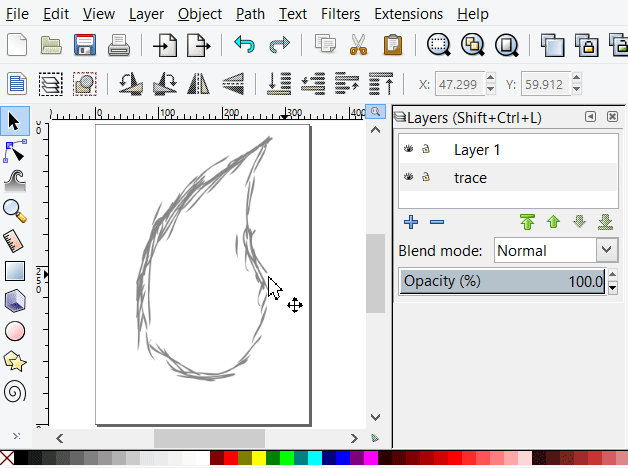The width and height of the screenshot is (628, 468).
Task: Close the Layers panel
Action: [x=612, y=117]
